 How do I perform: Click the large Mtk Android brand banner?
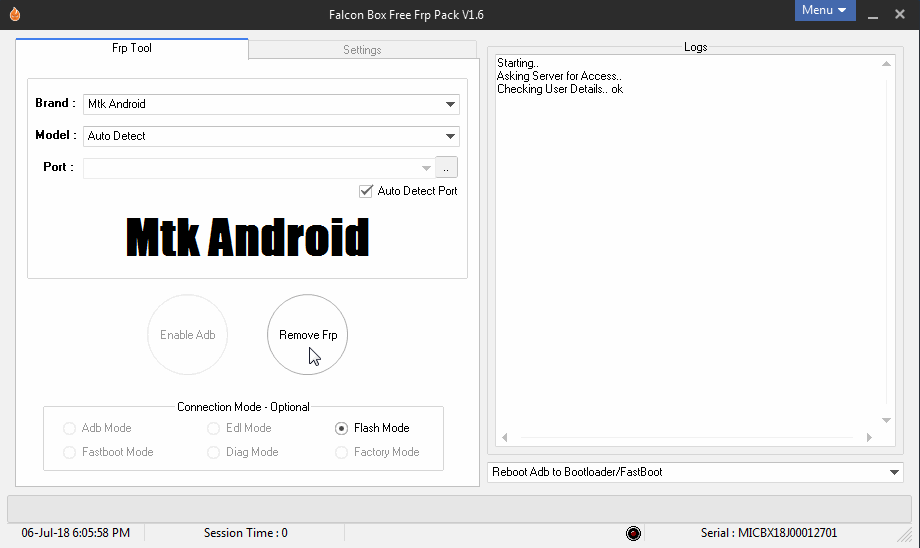(248, 237)
